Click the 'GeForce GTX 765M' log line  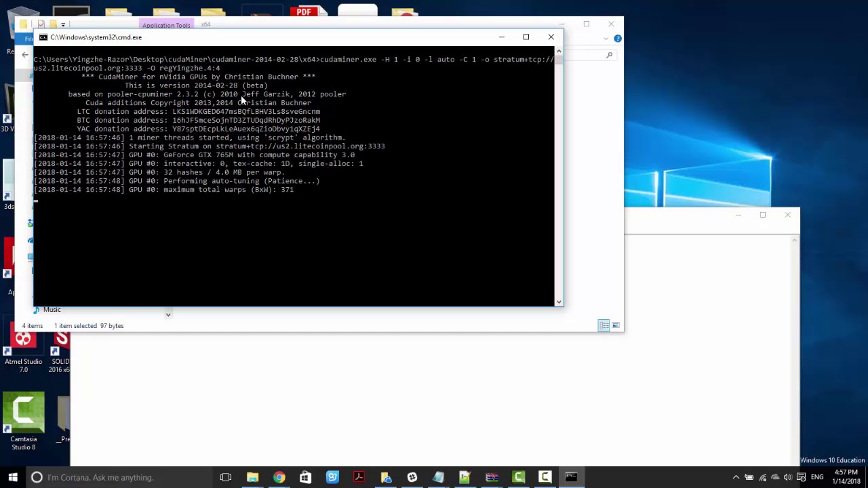click(x=194, y=155)
